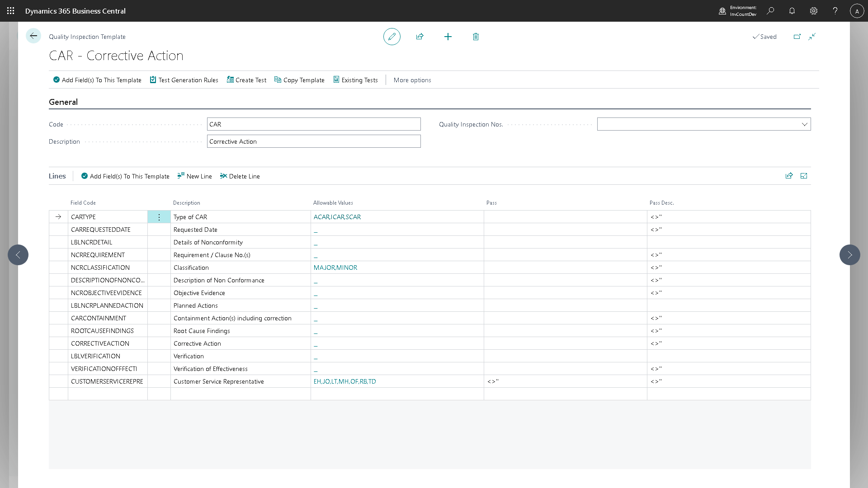The width and height of the screenshot is (868, 488).
Task: Click the pencil edit icon
Action: click(392, 37)
